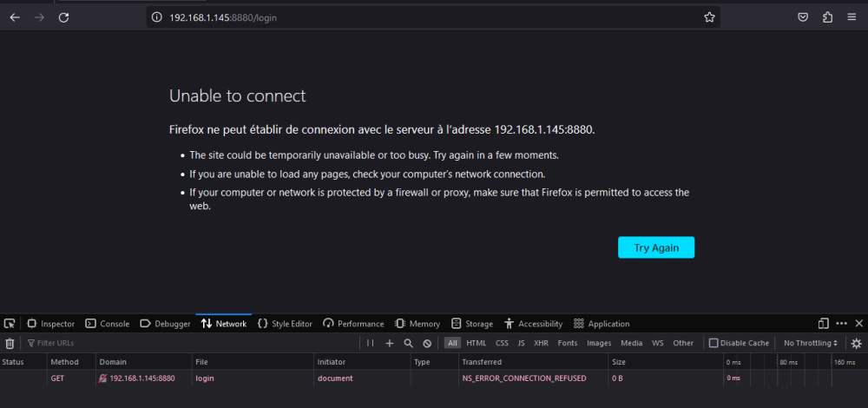Toggle responsive design mode icon
The width and height of the screenshot is (868, 408).
click(823, 323)
